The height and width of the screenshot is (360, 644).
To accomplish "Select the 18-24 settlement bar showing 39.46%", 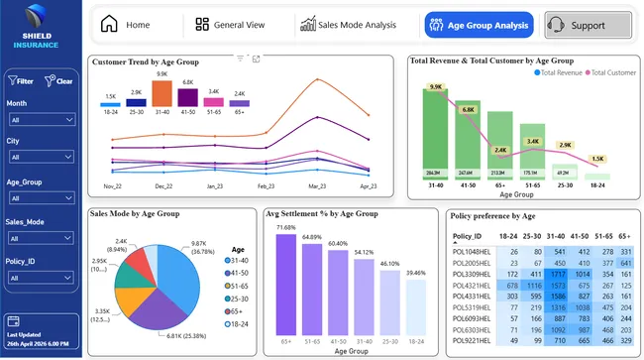I will pyautogui.click(x=416, y=307).
